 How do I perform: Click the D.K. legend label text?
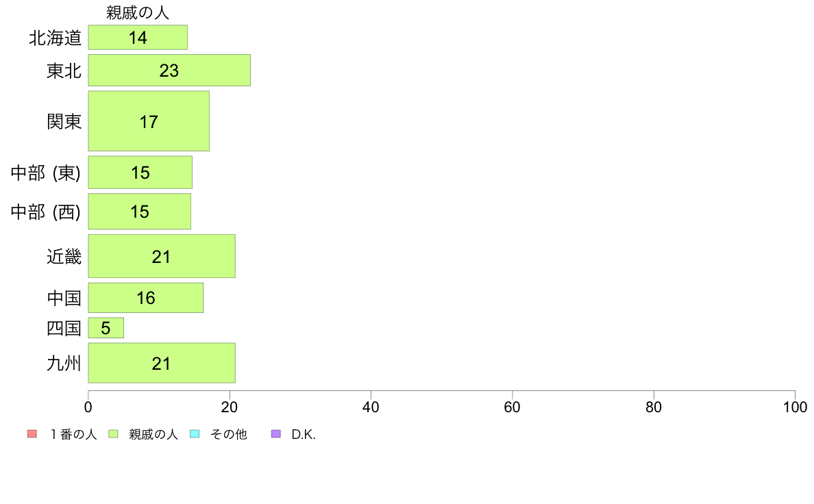click(304, 434)
